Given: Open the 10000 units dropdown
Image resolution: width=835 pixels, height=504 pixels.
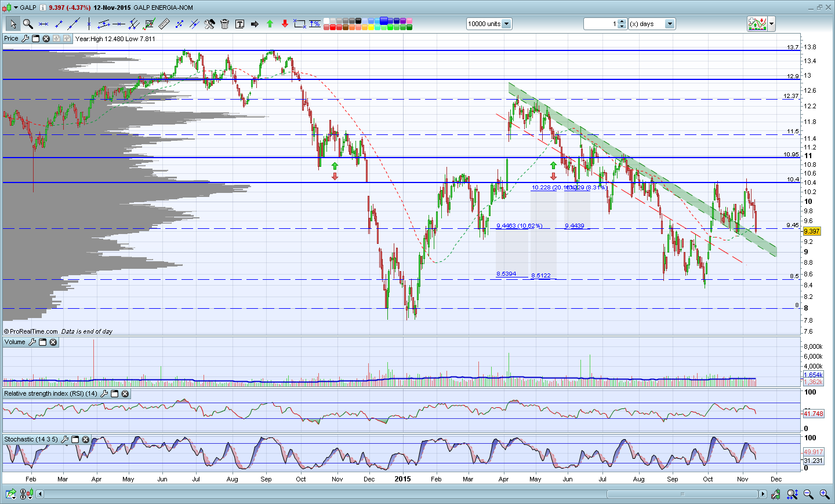Looking at the screenshot, I should coord(507,24).
